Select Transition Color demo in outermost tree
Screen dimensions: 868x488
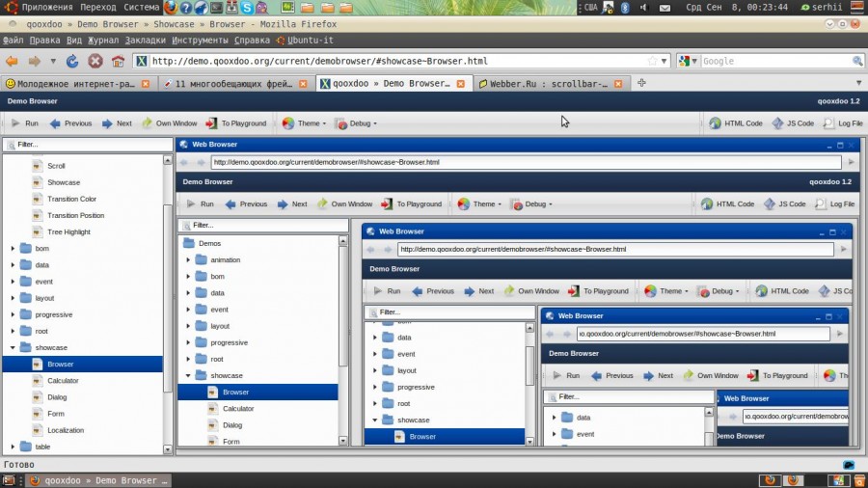tap(71, 200)
